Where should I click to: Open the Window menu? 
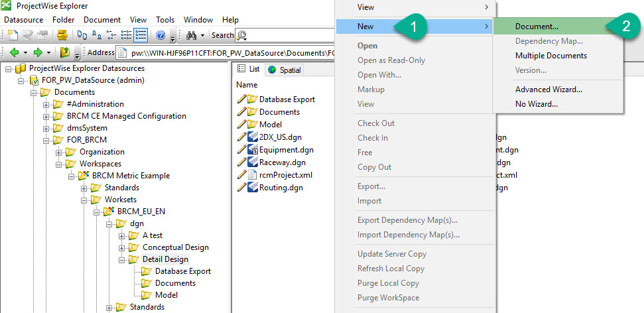pos(198,20)
